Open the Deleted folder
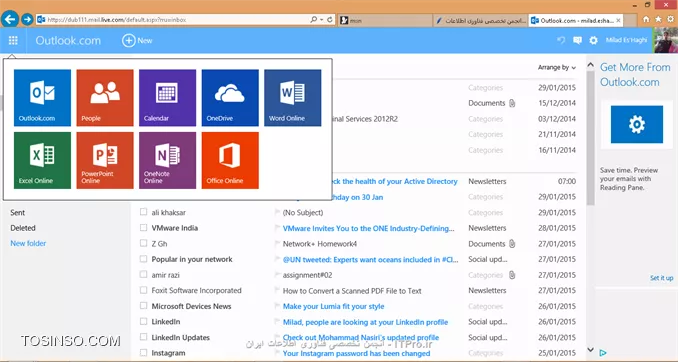The height and width of the screenshot is (362, 678). [x=23, y=228]
